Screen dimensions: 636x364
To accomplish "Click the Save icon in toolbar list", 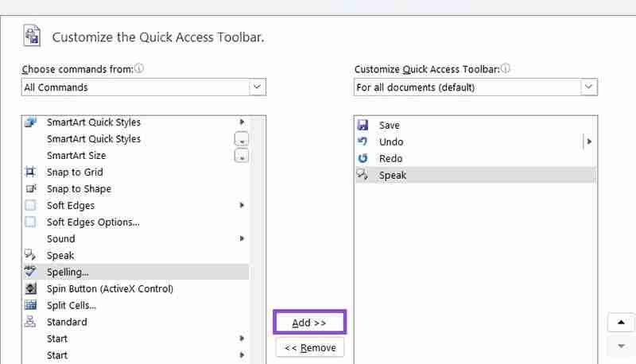I will (x=363, y=125).
